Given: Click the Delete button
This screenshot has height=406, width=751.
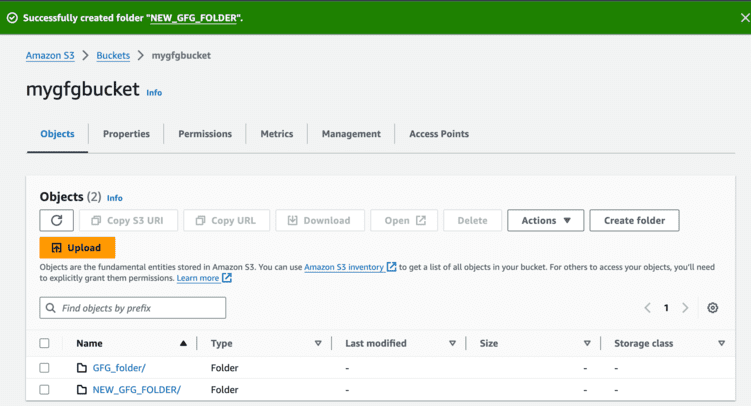Looking at the screenshot, I should (472, 220).
